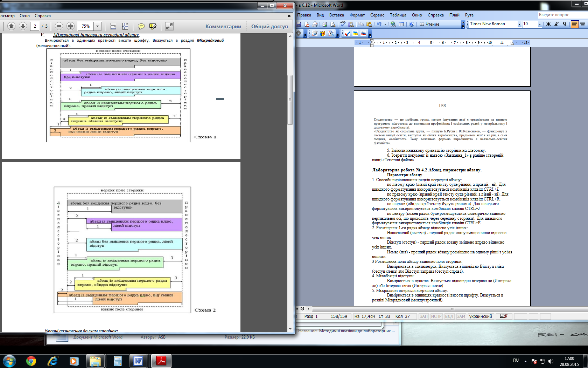
Task: Select the highlight text tool in PDF reader
Action: click(153, 26)
